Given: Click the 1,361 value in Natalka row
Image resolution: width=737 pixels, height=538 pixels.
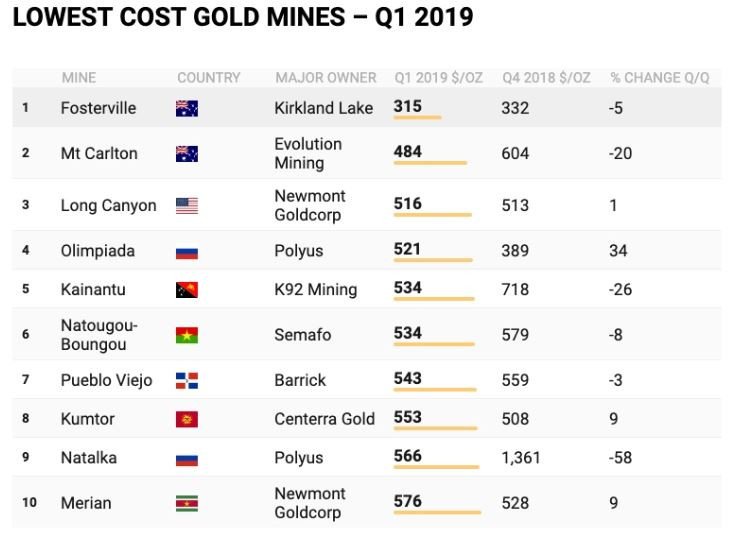Looking at the screenshot, I should pos(521,458).
